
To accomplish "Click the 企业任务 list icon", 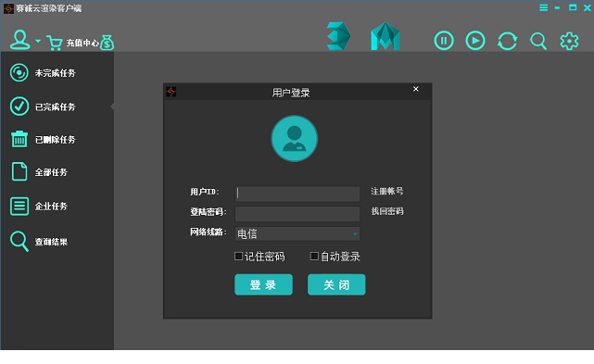I will (x=19, y=206).
